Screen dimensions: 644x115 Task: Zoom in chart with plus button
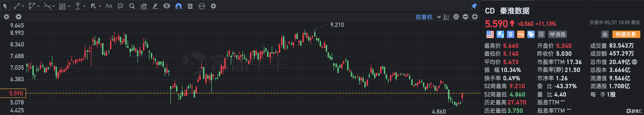pos(475,17)
